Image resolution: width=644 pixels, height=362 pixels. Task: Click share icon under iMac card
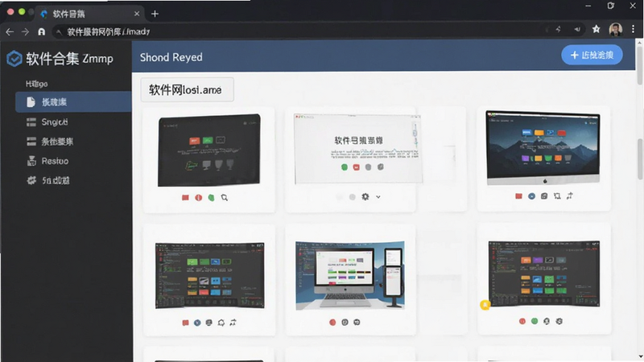570,196
